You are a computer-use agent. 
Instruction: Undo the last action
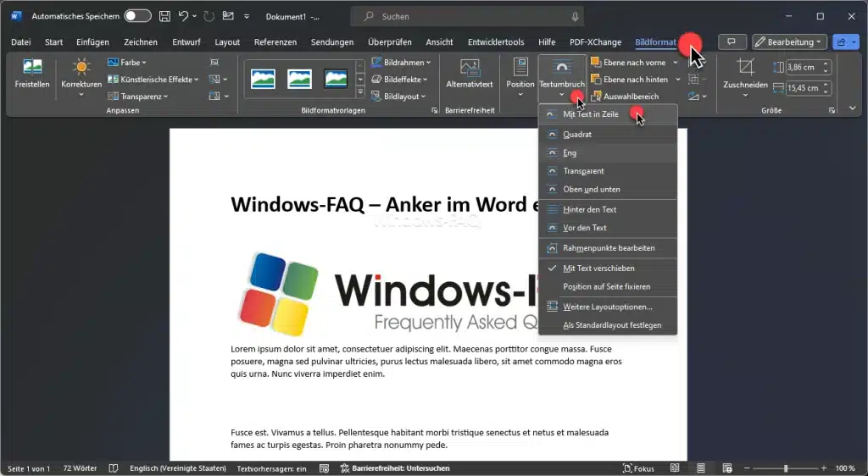(x=184, y=17)
